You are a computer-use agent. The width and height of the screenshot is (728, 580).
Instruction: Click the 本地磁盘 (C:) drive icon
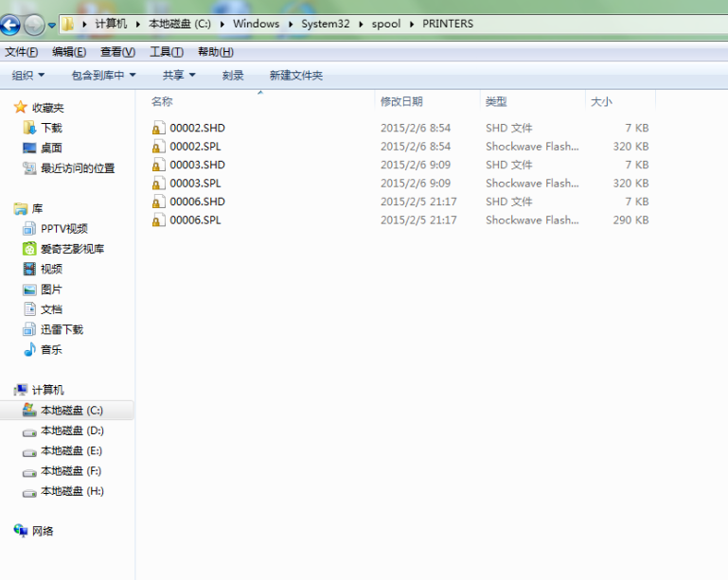point(29,410)
